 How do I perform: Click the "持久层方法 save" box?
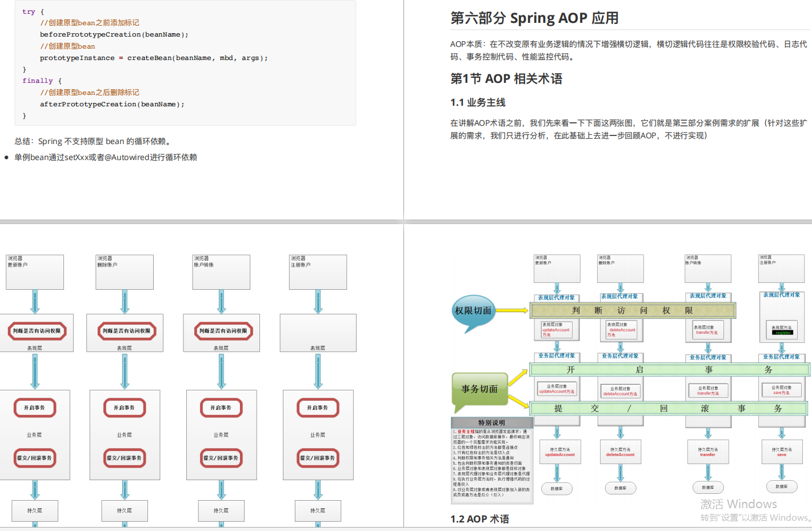[782, 452]
